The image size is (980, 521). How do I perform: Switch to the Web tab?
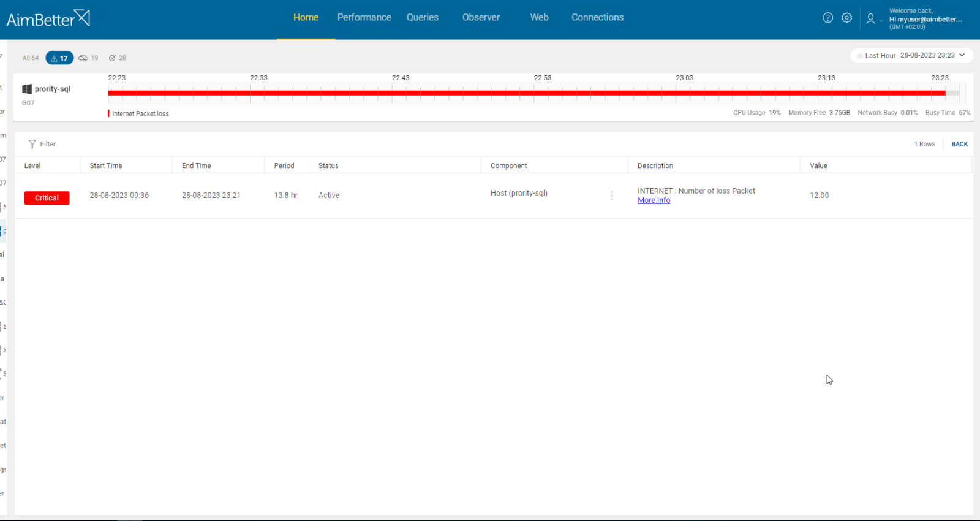click(x=539, y=18)
